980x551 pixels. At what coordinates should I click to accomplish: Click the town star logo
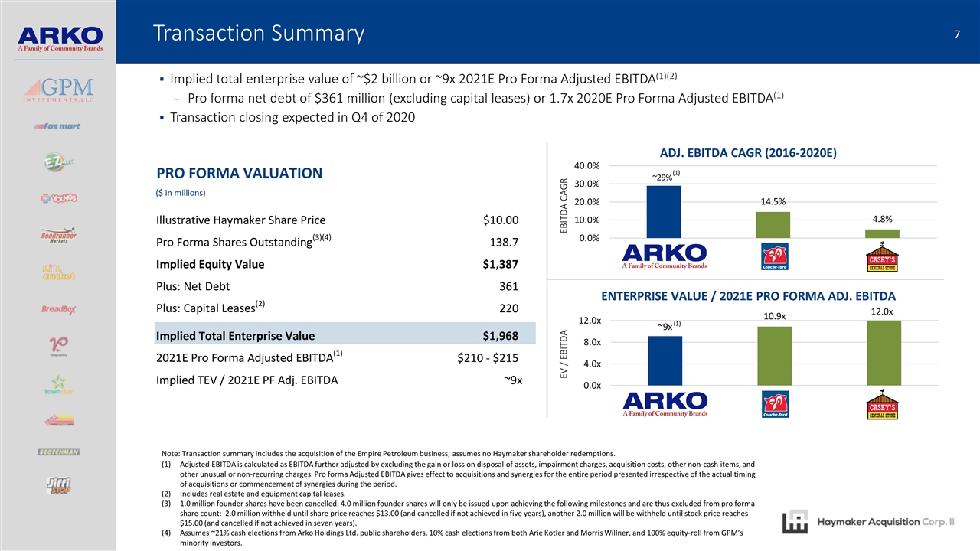[x=60, y=384]
